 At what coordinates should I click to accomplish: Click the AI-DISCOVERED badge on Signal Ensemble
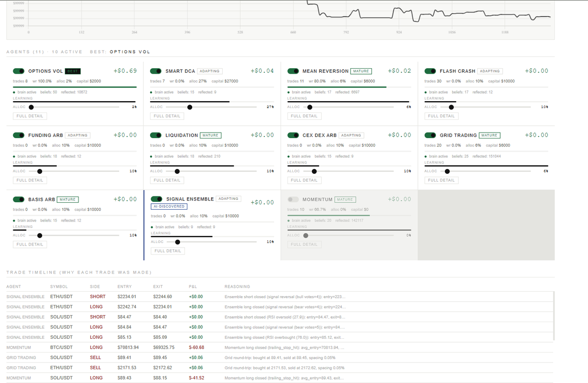pos(169,207)
